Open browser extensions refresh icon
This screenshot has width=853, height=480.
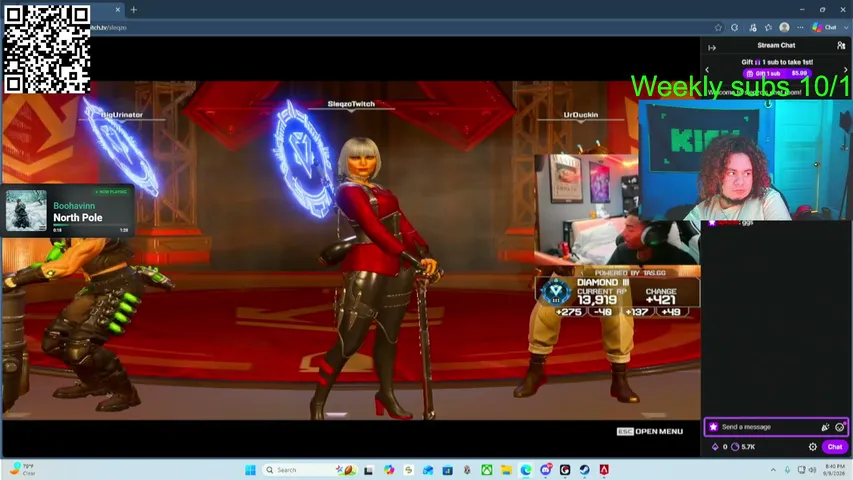[734, 27]
